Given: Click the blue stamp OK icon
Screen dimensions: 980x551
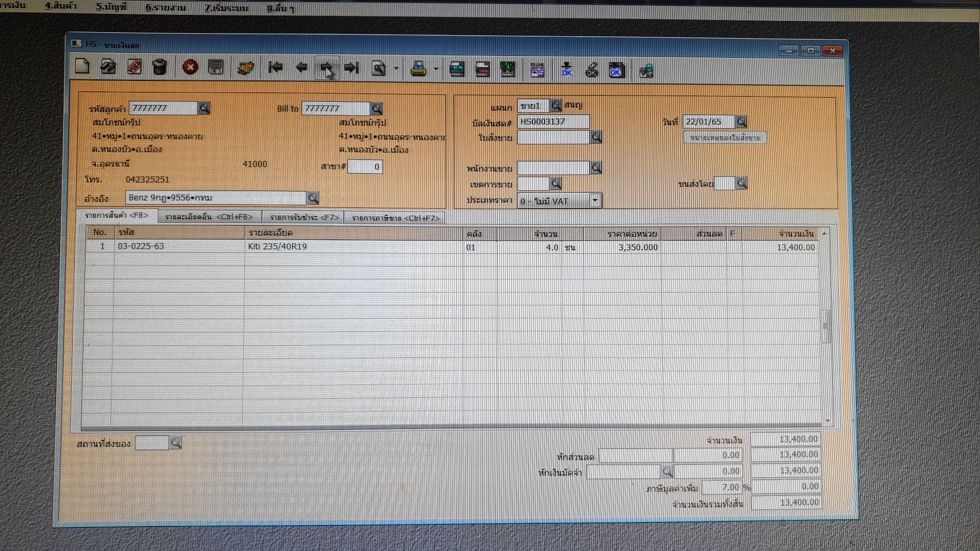Looking at the screenshot, I should 567,70.
